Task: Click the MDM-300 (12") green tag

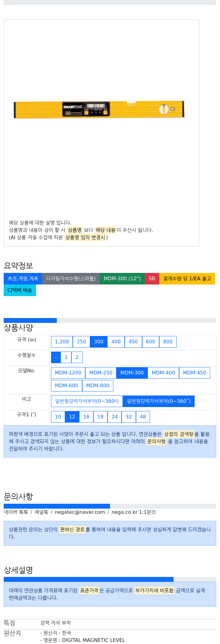Action: coord(122,278)
